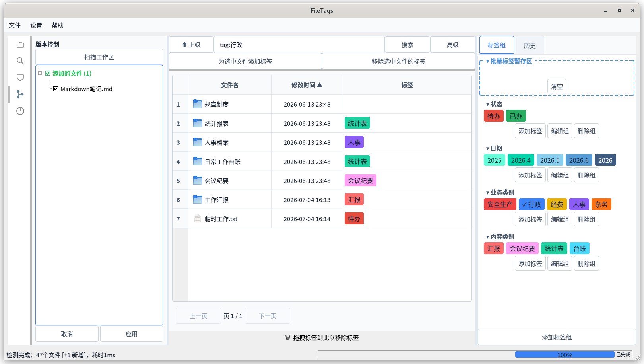Uncheck the Markdown笔记.md checkbox
Image resolution: width=644 pixels, height=364 pixels.
point(56,89)
